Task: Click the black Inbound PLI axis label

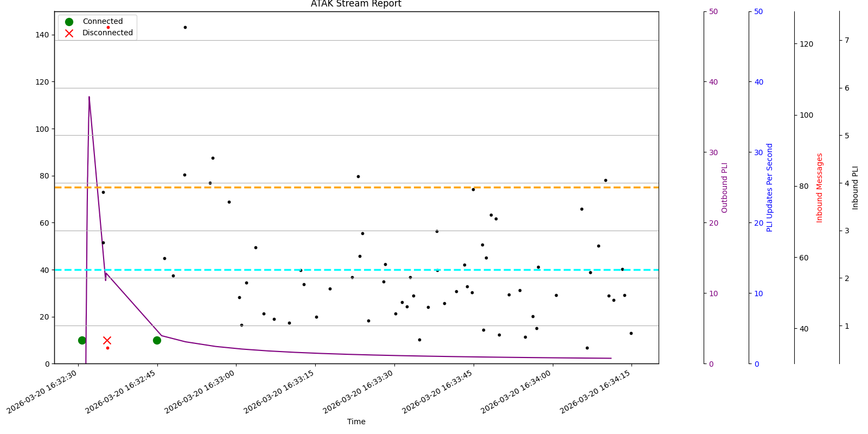Action: pyautogui.click(x=856, y=188)
